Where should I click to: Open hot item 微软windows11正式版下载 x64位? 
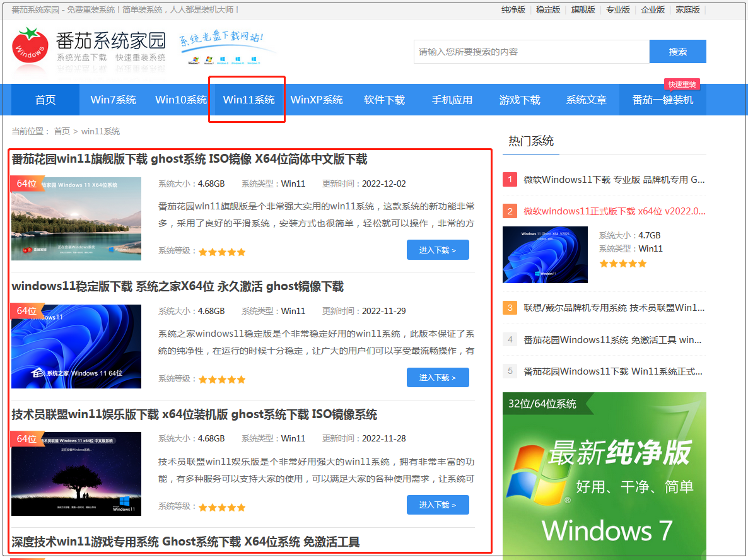[x=614, y=211]
